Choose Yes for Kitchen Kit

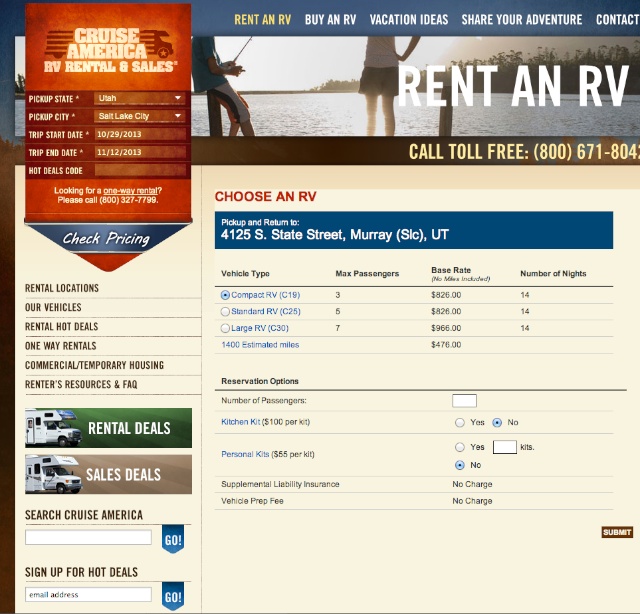460,423
